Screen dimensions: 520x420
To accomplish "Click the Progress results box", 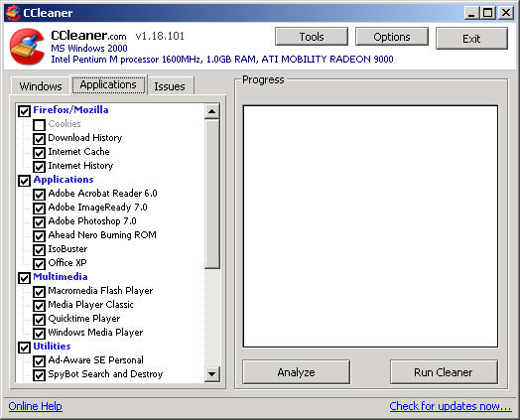I will tap(370, 226).
